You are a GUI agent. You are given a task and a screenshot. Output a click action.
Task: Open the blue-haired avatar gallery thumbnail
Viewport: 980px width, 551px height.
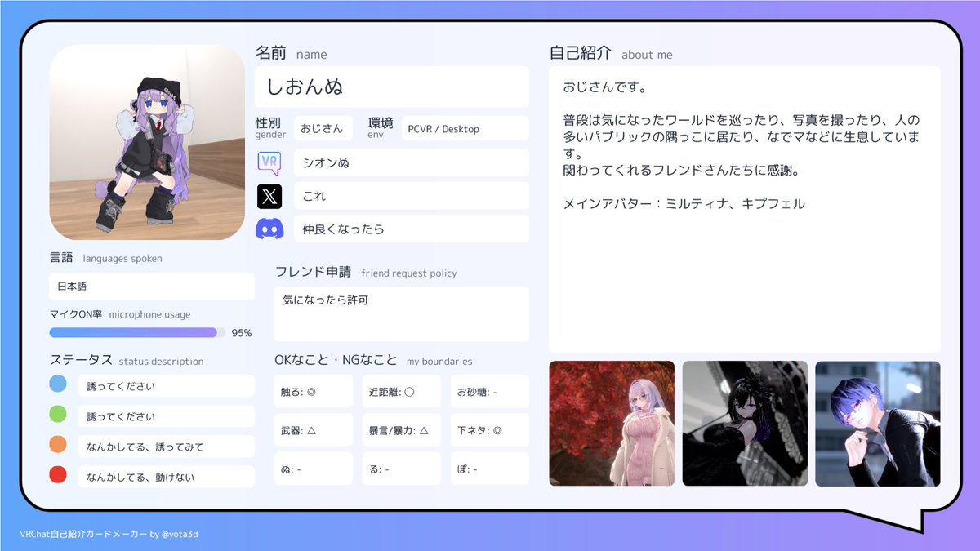click(878, 423)
